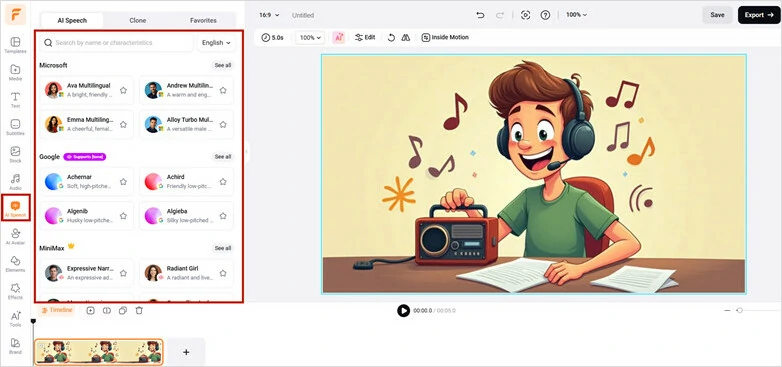This screenshot has height=367, width=782.
Task: Click the redo arrow
Action: click(500, 15)
